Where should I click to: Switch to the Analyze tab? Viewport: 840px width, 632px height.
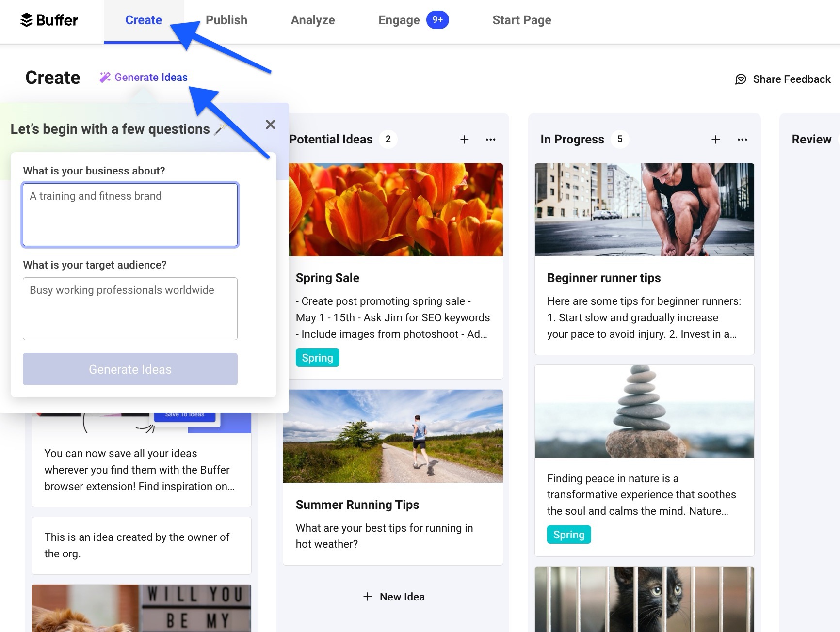[x=313, y=20]
